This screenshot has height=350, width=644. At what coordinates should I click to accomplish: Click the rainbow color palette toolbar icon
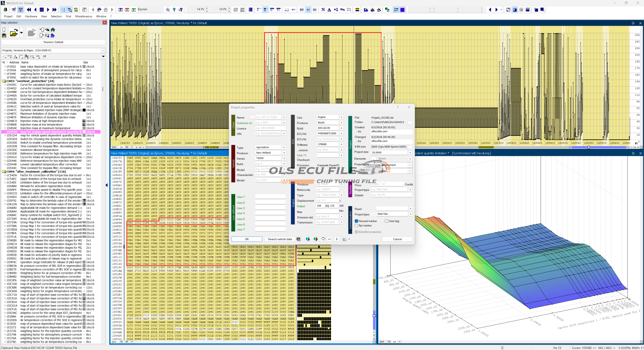click(357, 10)
